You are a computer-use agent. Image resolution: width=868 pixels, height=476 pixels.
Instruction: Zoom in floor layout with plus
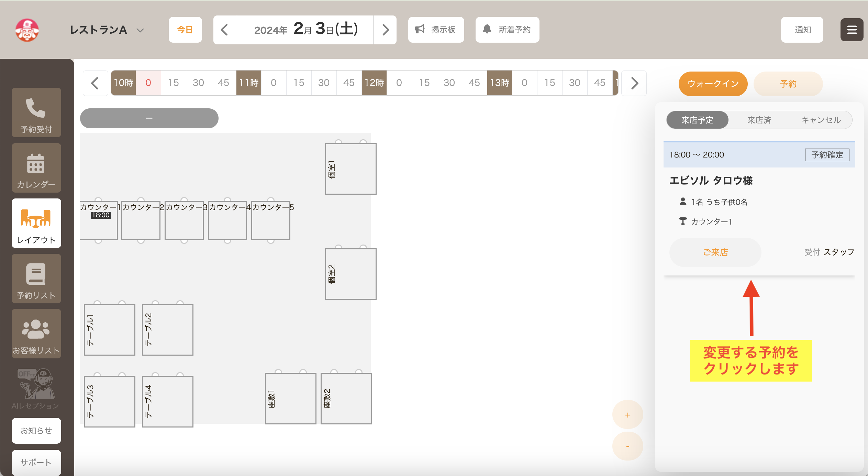tap(628, 415)
